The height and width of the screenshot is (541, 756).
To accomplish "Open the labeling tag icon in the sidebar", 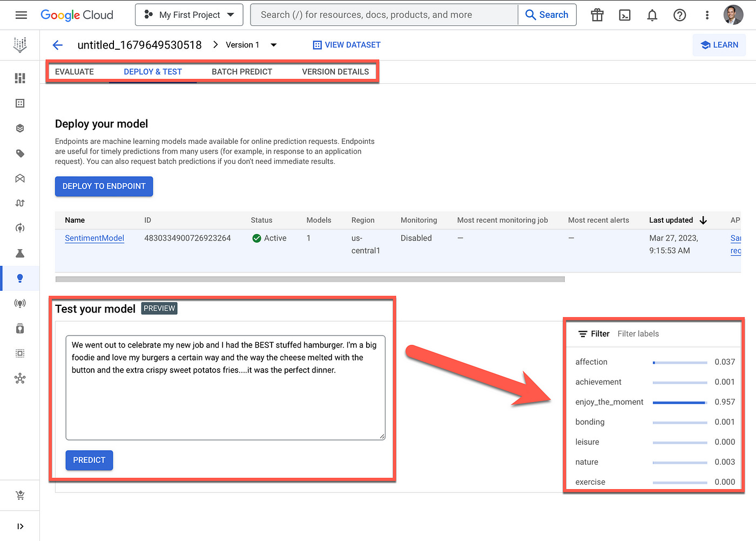I will click(x=20, y=153).
